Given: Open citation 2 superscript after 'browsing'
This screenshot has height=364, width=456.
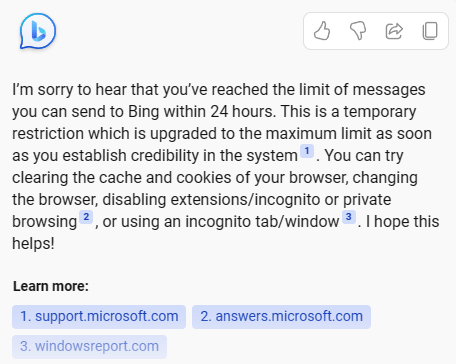Looking at the screenshot, I should [x=86, y=217].
